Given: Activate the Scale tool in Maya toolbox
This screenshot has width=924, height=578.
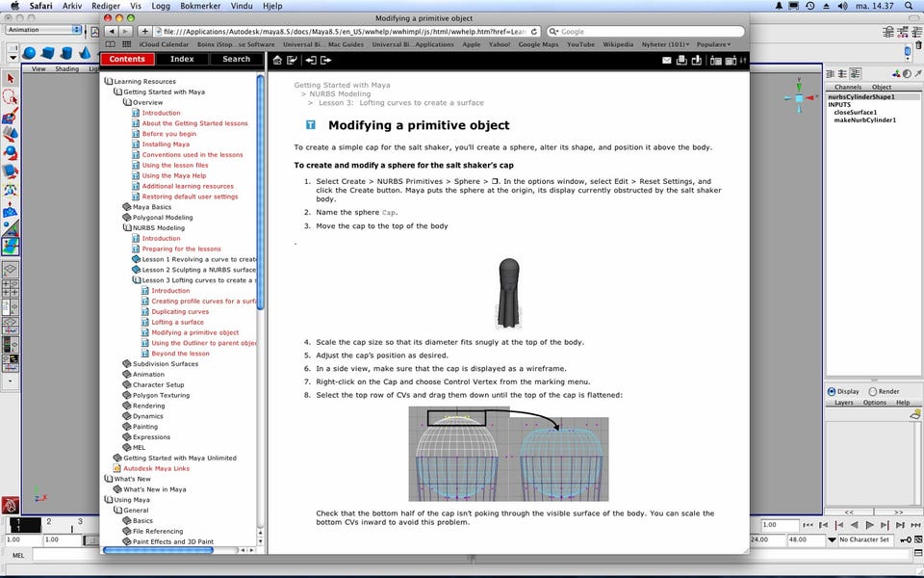Looking at the screenshot, I should (10, 171).
